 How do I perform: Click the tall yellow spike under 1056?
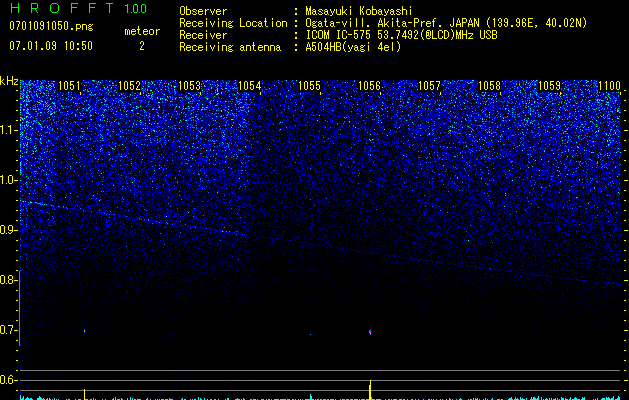(x=370, y=390)
